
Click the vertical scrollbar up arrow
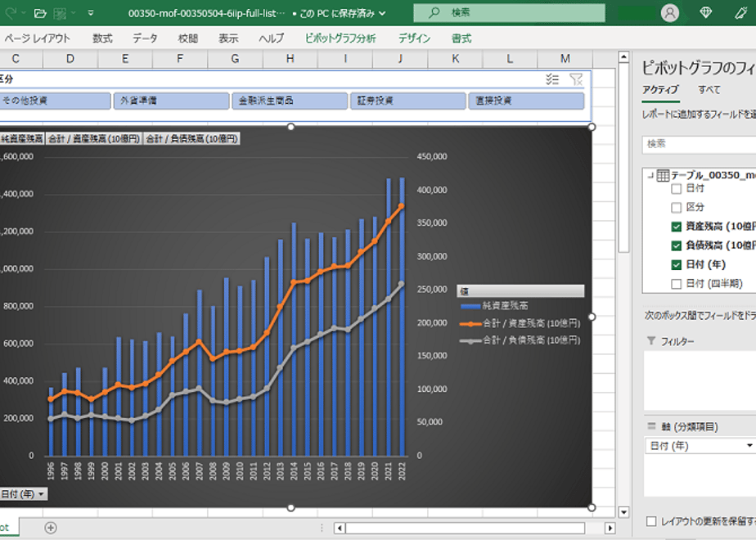[623, 57]
